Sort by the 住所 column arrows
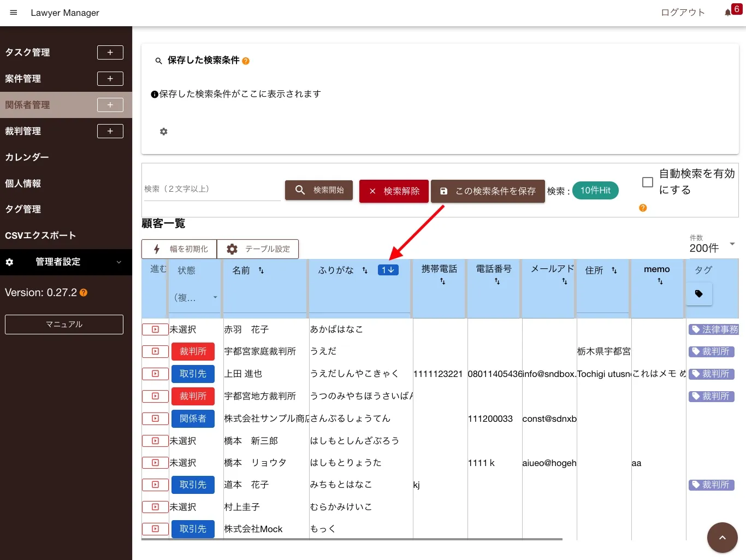 [614, 270]
